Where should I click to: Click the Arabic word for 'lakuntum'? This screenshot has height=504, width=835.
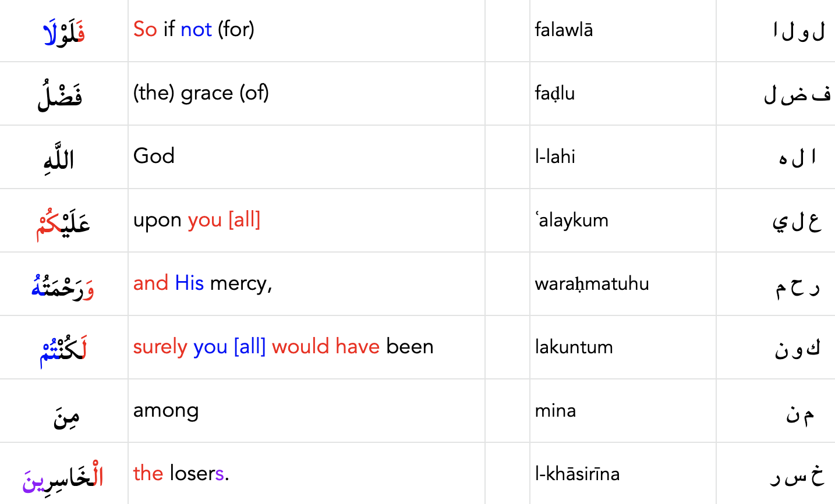(63, 350)
